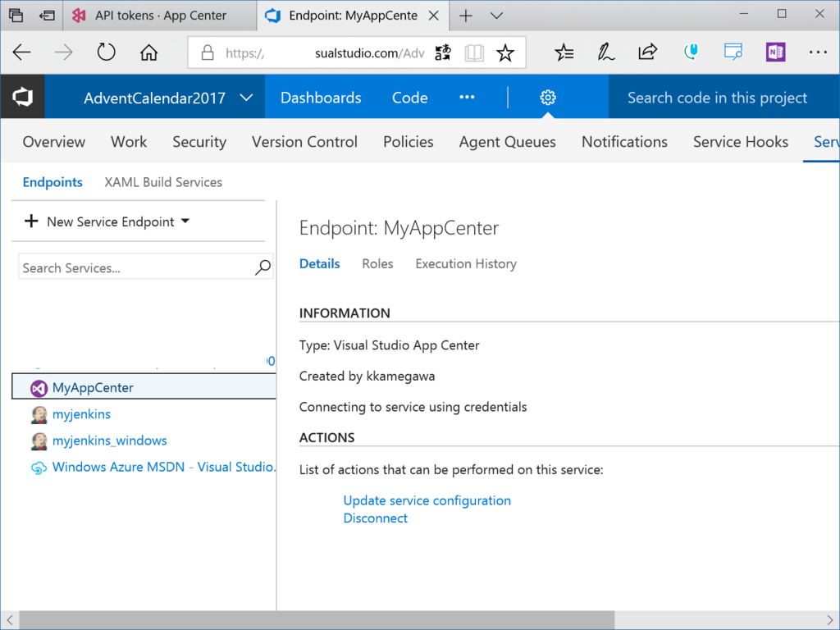Click the OneNote extension icon
This screenshot has width=840, height=630.
pos(776,52)
